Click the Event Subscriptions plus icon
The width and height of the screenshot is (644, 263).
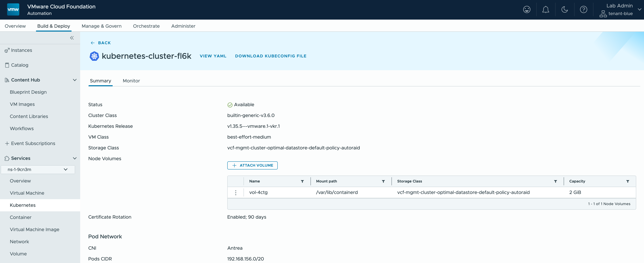point(7,143)
